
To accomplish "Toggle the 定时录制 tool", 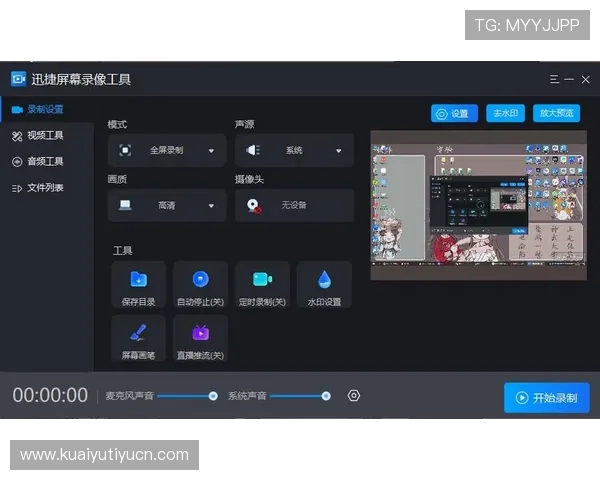I will pos(262,285).
